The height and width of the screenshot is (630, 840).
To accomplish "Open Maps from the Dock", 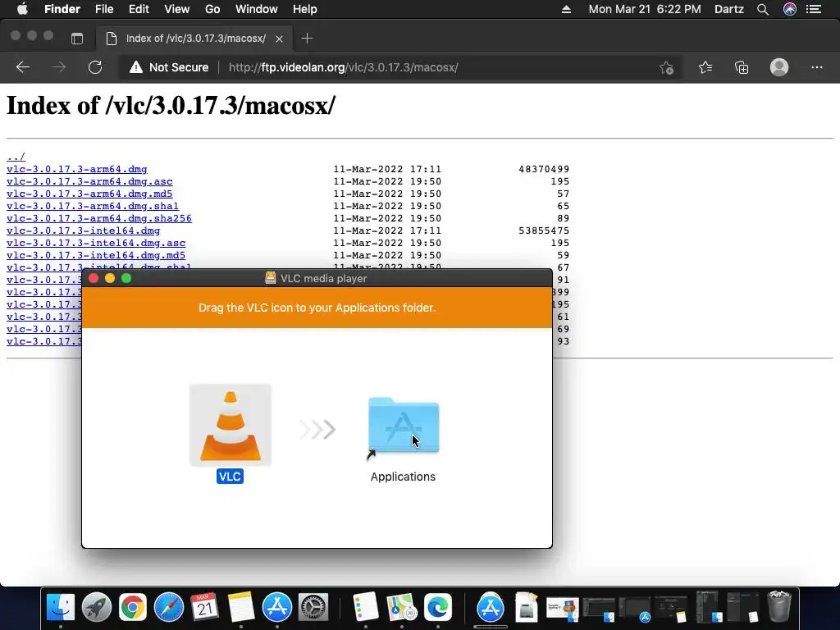I will (402, 608).
